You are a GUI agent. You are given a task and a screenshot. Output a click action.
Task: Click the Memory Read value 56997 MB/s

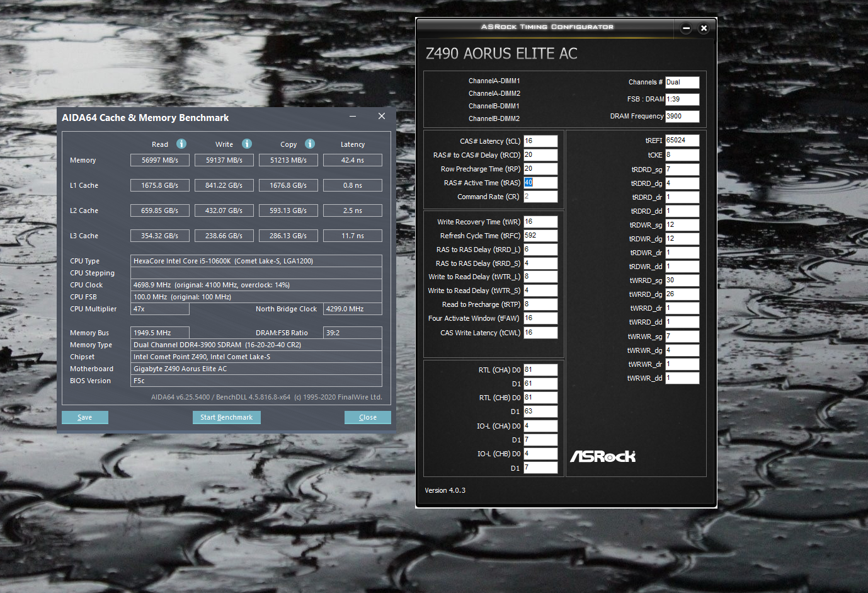[160, 160]
